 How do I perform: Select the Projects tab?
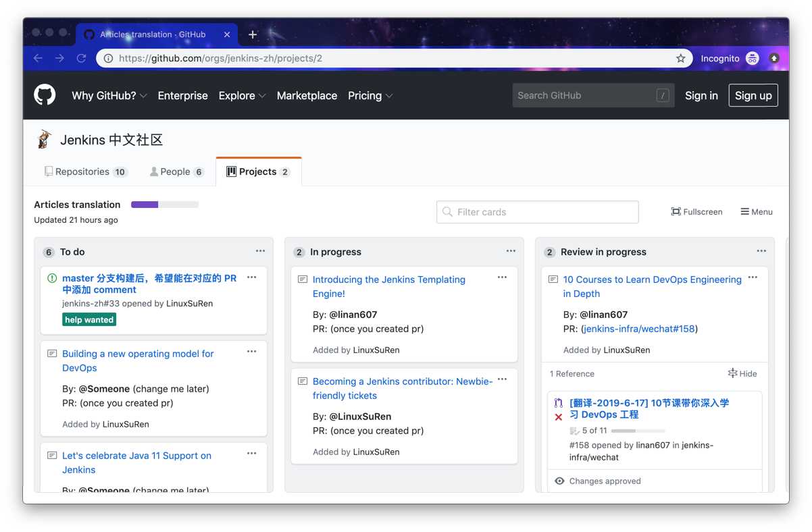[258, 171]
